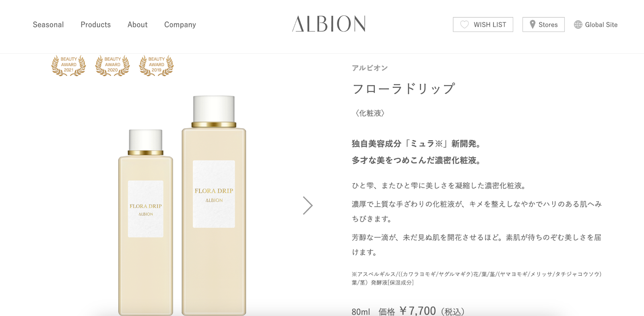Advance to next product image arrow
Viewport: 644px width, 316px height.
point(308,206)
